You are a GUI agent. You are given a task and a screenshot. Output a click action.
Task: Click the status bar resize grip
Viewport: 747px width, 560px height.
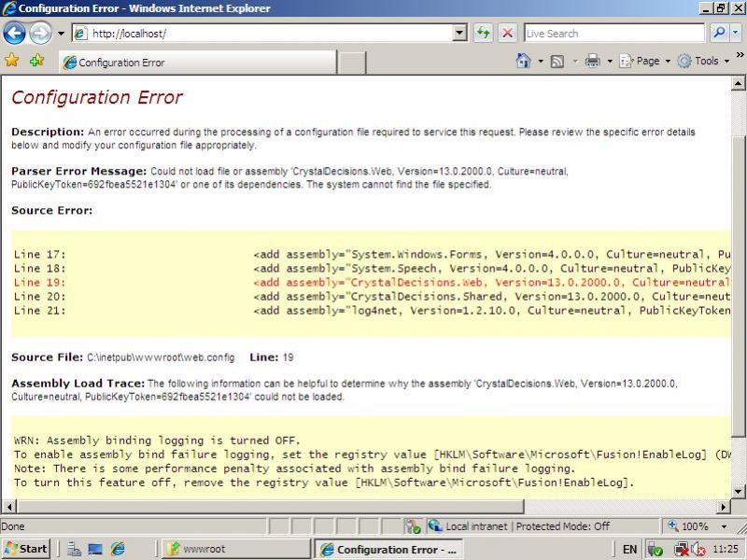(x=740, y=527)
